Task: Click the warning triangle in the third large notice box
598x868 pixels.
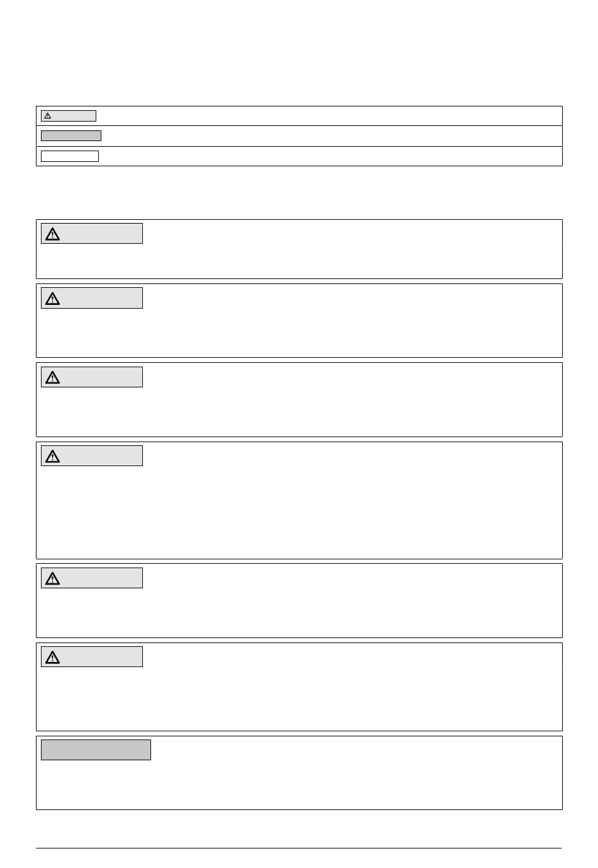Action: tap(53, 377)
